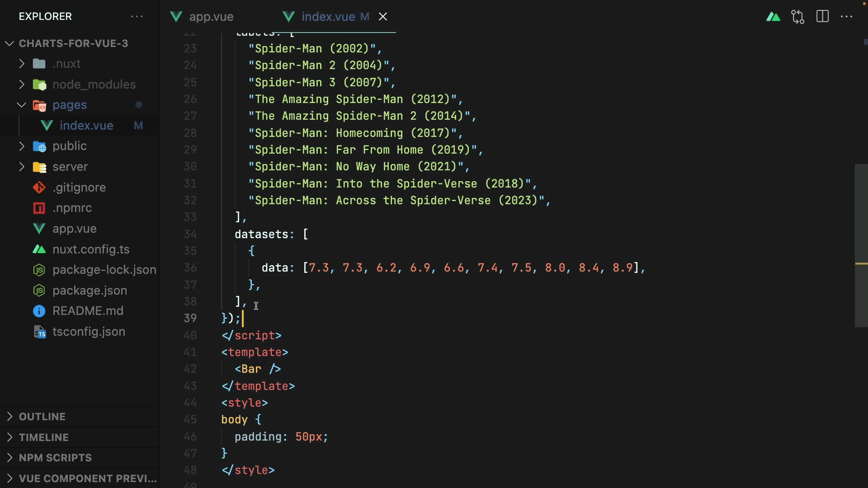Click the public folder icon
The image size is (868, 488).
click(x=39, y=146)
